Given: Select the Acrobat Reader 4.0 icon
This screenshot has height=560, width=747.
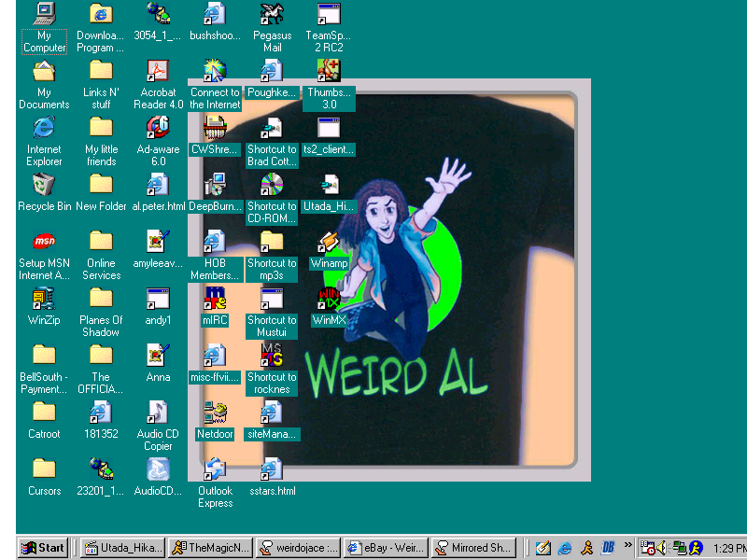Looking at the screenshot, I should click(x=158, y=71).
